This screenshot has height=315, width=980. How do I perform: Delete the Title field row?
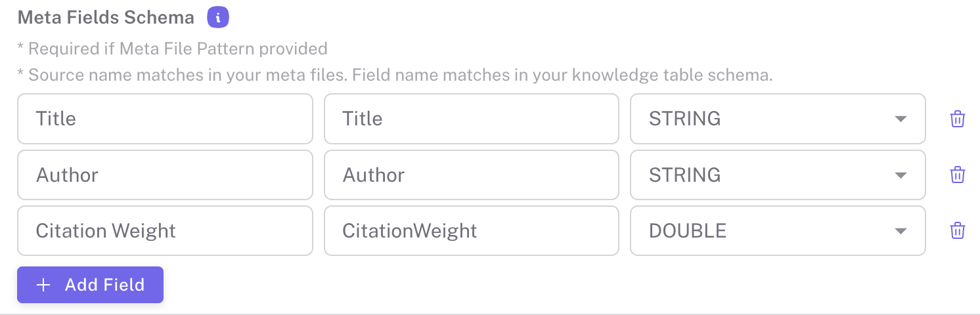[958, 119]
